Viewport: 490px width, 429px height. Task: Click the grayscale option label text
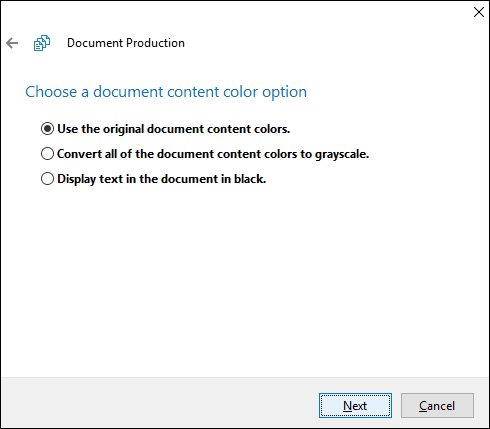pos(213,154)
